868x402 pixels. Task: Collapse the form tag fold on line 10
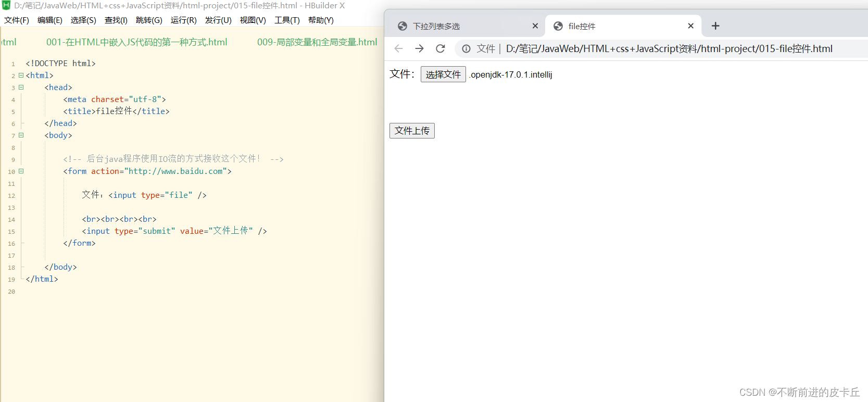21,171
